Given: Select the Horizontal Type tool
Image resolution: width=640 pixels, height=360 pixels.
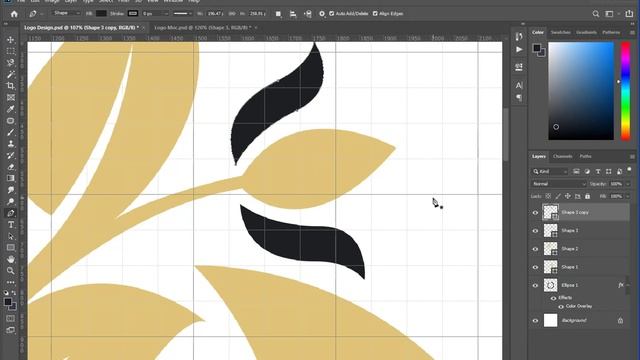Looking at the screenshot, I should coord(11,225).
